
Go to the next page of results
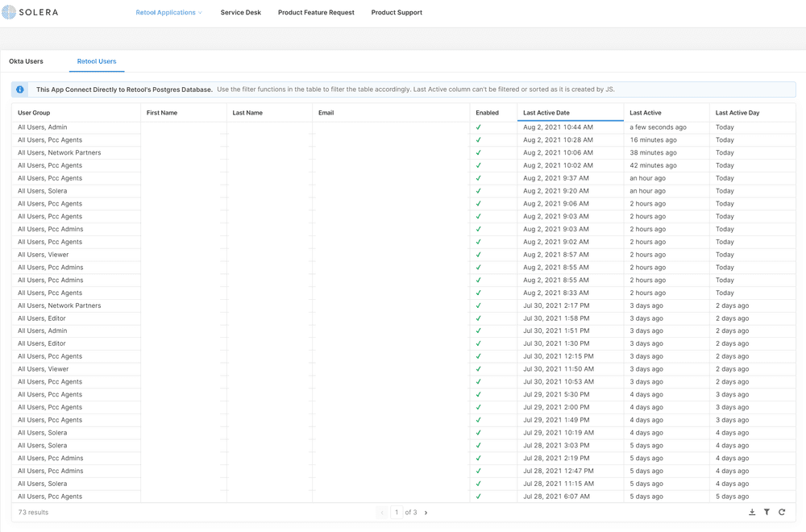point(426,512)
